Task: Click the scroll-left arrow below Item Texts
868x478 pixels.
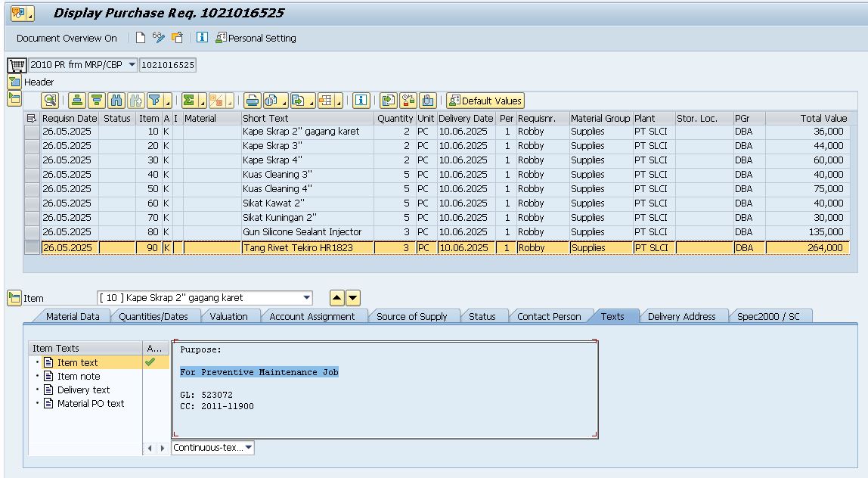Action: (150, 448)
